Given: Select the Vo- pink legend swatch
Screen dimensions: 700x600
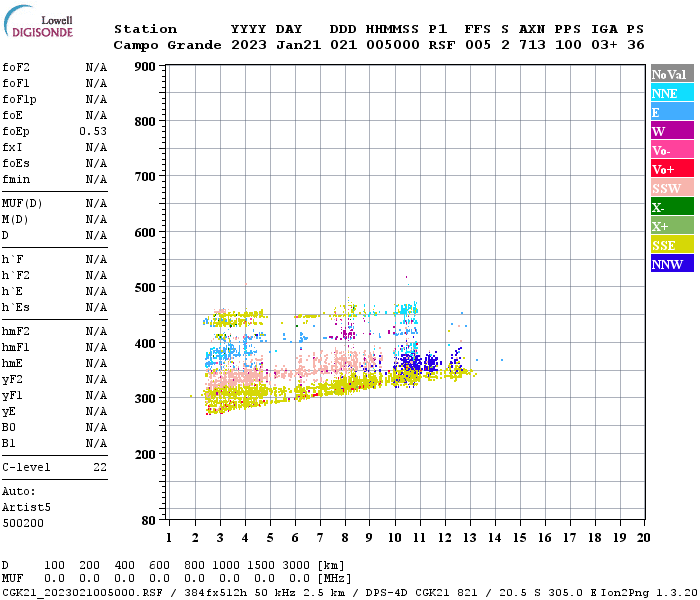Looking at the screenshot, I should click(672, 150).
